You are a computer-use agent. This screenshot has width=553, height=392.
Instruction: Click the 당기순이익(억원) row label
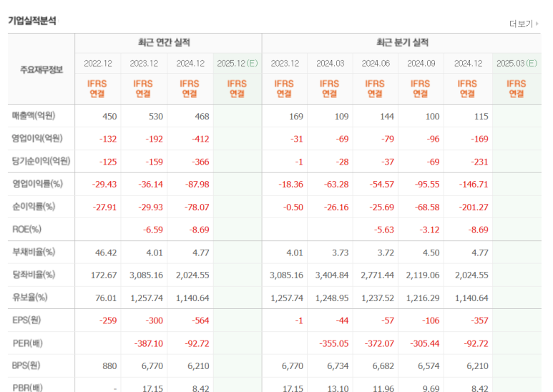click(41, 161)
